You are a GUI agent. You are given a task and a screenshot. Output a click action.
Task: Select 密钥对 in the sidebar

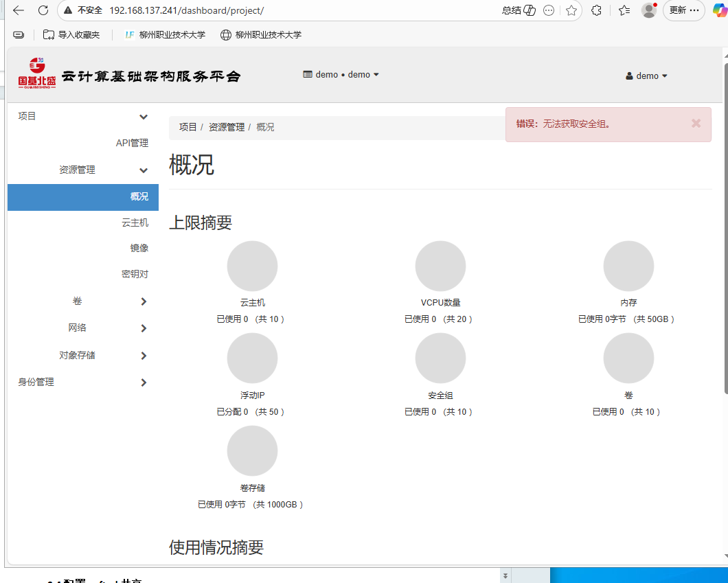tap(134, 273)
